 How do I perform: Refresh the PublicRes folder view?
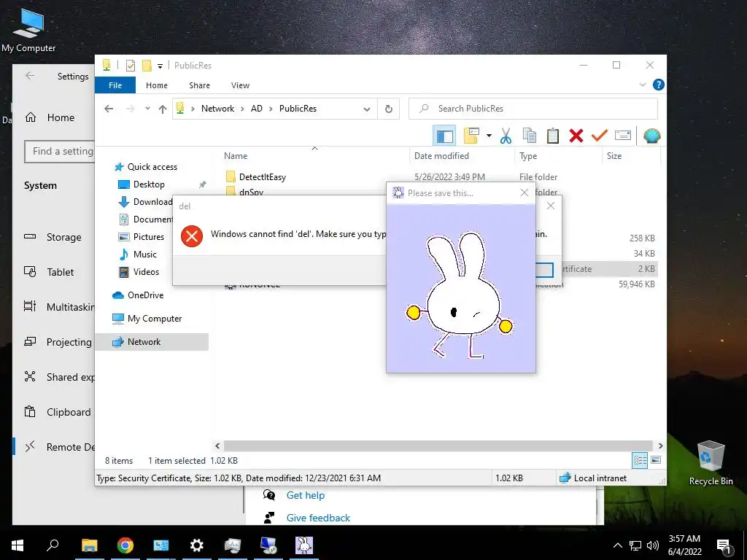[x=389, y=109]
